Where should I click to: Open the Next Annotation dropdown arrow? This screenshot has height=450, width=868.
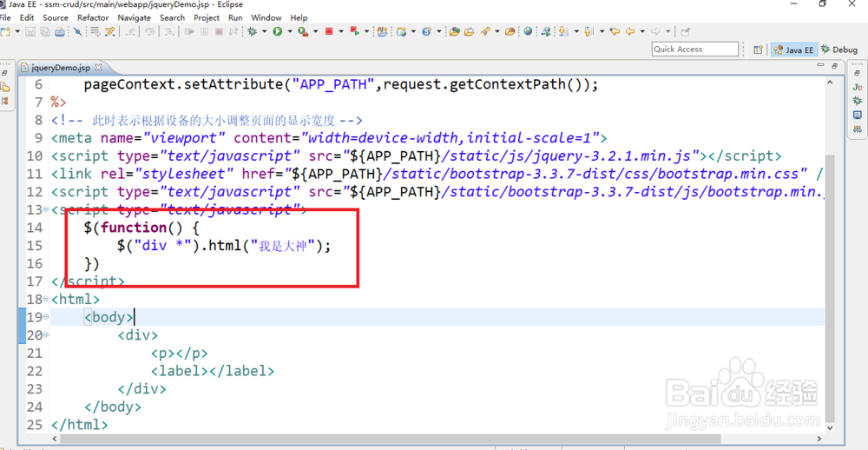[x=576, y=31]
